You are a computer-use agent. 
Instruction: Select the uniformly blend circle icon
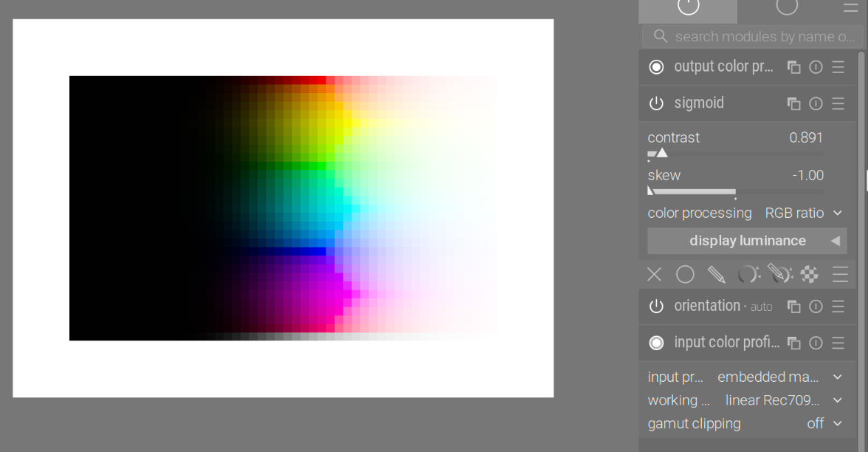[685, 274]
